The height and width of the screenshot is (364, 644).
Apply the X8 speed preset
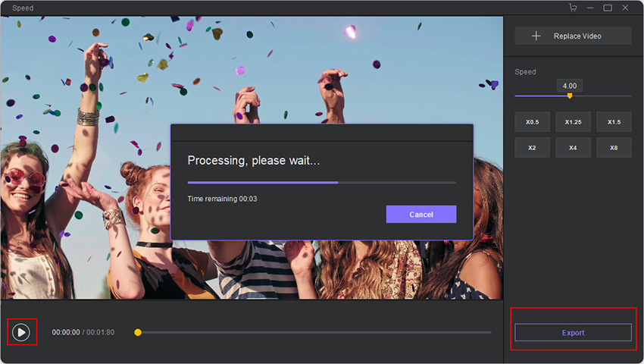tap(614, 148)
